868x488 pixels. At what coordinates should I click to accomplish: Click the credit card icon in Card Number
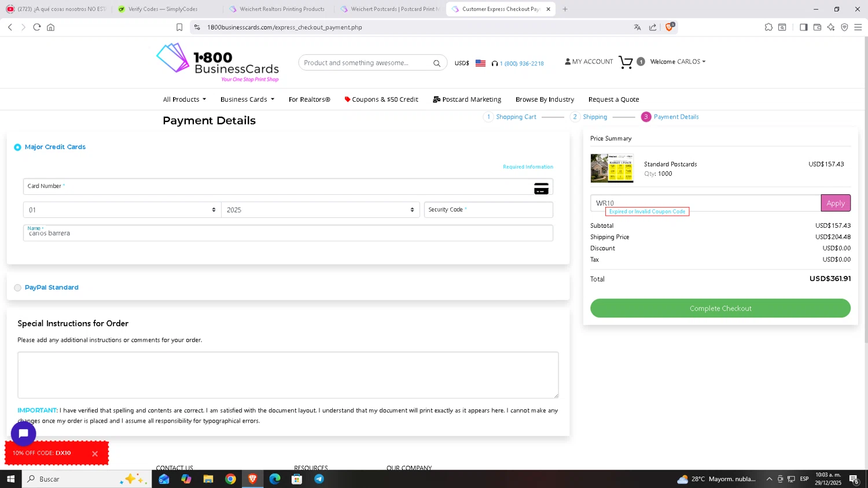pyautogui.click(x=541, y=188)
